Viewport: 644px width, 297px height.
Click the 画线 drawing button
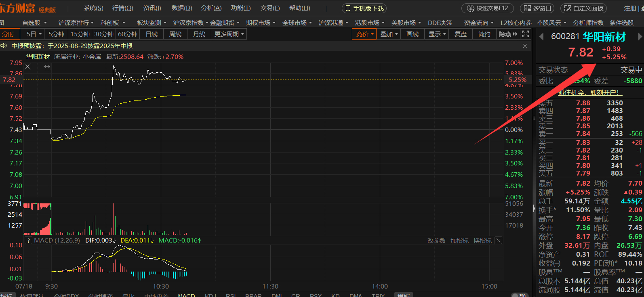point(412,34)
